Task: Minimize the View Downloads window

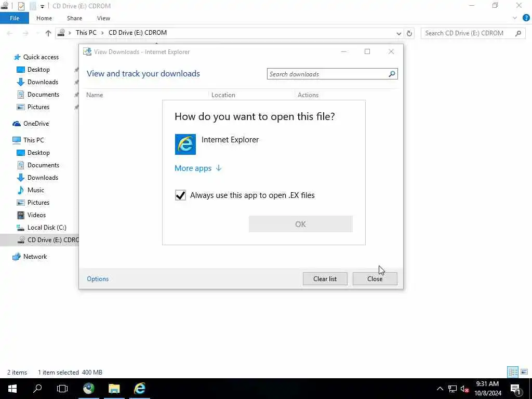Action: coord(344,51)
